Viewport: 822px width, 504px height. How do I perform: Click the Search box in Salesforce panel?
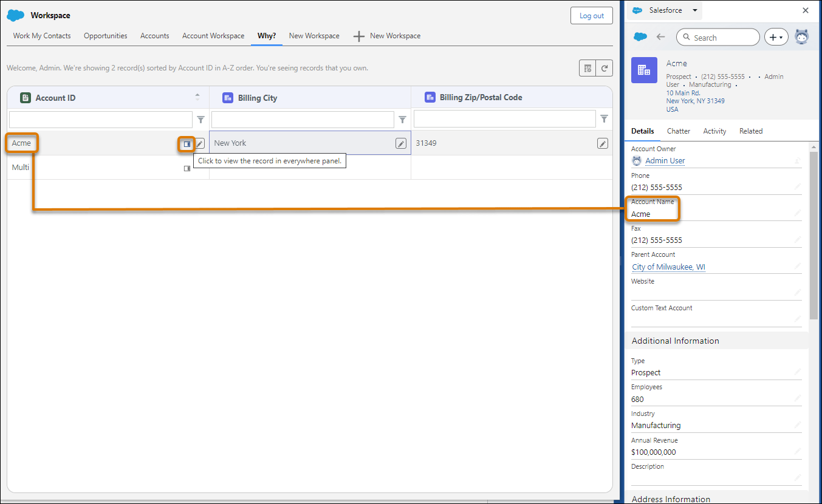coord(718,37)
